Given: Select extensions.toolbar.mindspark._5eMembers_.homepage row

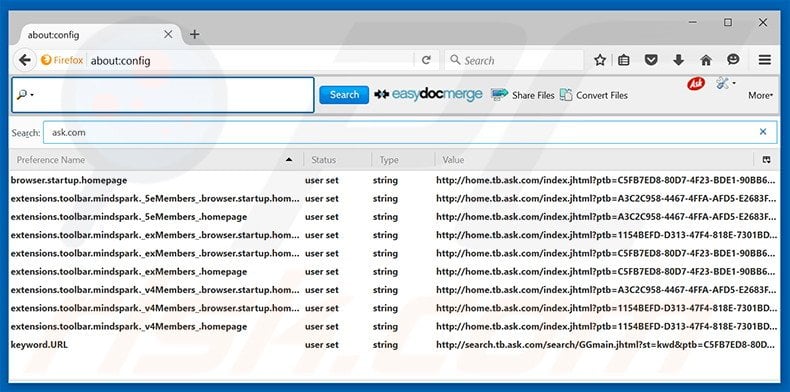Looking at the screenshot, I should pyautogui.click(x=394, y=217).
